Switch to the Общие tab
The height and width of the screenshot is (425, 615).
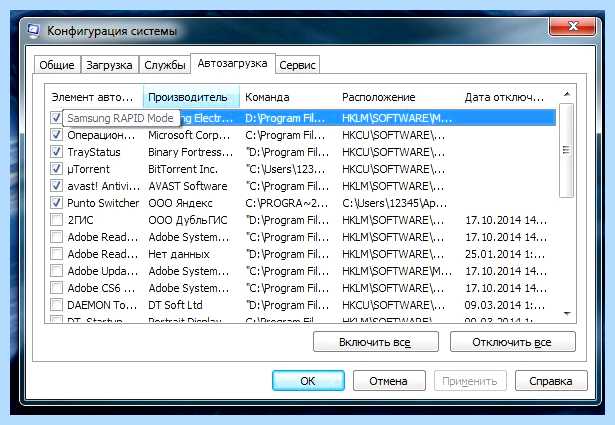[x=57, y=65]
